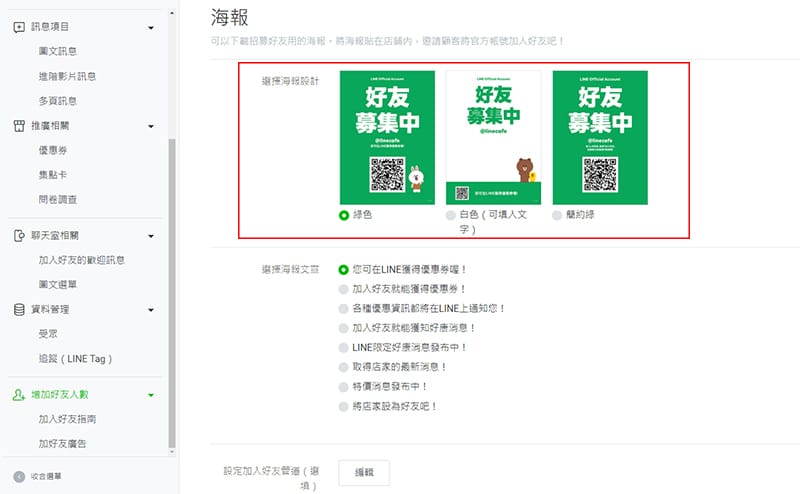Screen dimensions: 800x494
Task: Select text option 將店家設為好友吧！
Action: (343, 407)
